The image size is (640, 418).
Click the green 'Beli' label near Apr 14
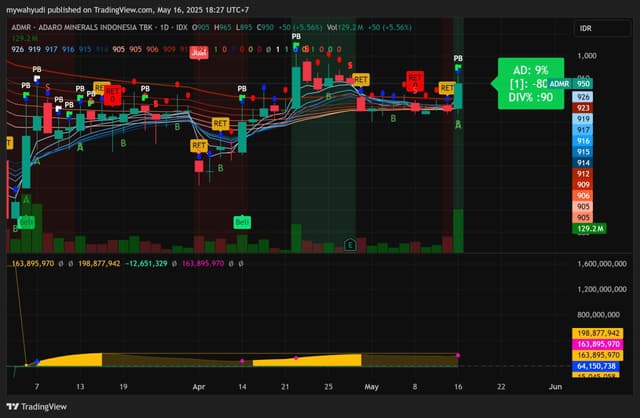click(242, 222)
